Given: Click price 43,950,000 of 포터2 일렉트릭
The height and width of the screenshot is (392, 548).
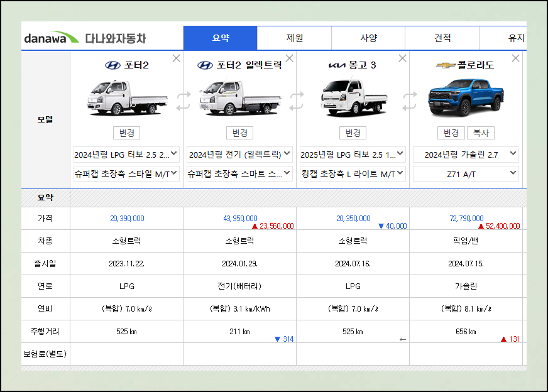Looking at the screenshot, I should tap(240, 219).
